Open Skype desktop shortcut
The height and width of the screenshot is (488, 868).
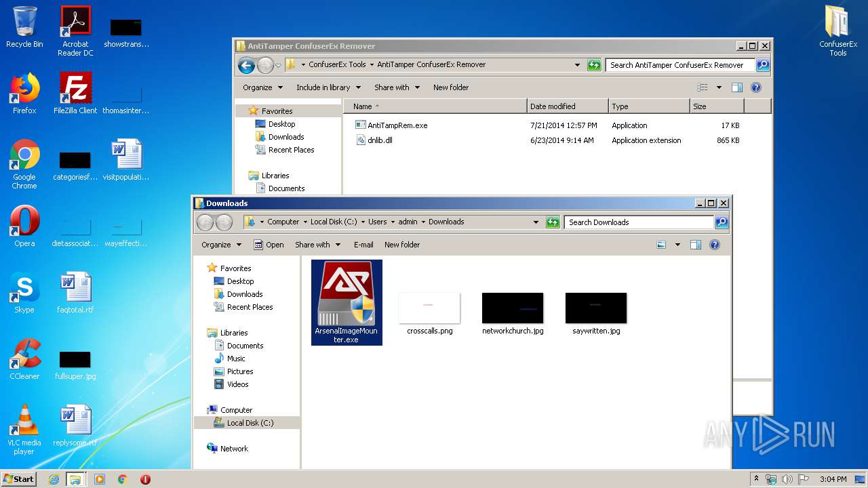[24, 293]
